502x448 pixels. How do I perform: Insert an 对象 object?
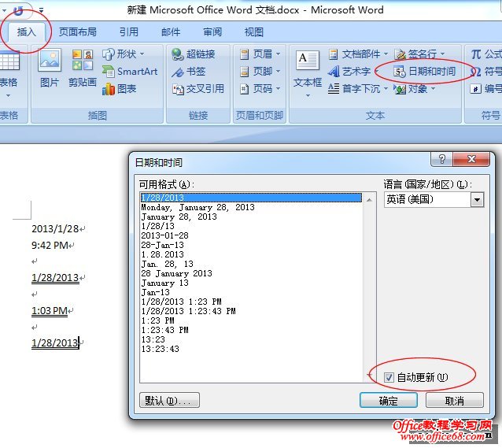point(415,88)
